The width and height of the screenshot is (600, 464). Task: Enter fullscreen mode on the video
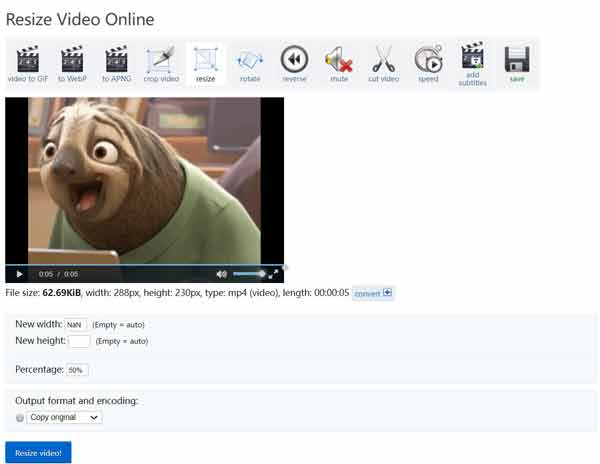tap(273, 274)
